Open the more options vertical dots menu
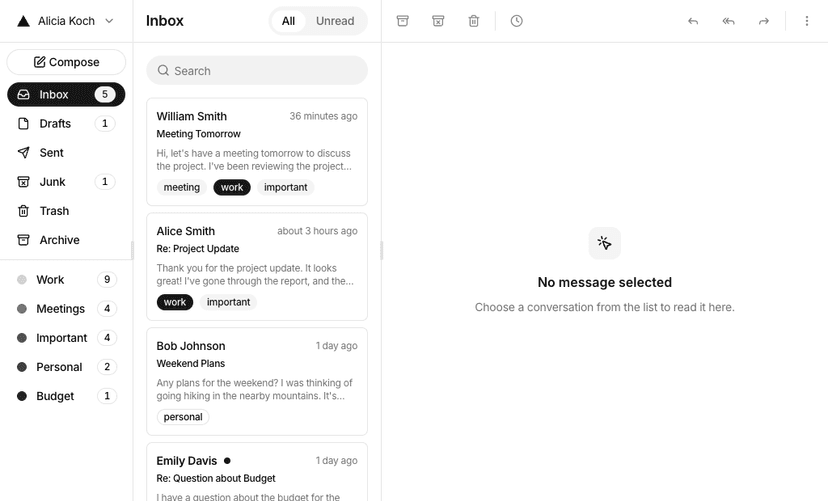 [x=806, y=21]
